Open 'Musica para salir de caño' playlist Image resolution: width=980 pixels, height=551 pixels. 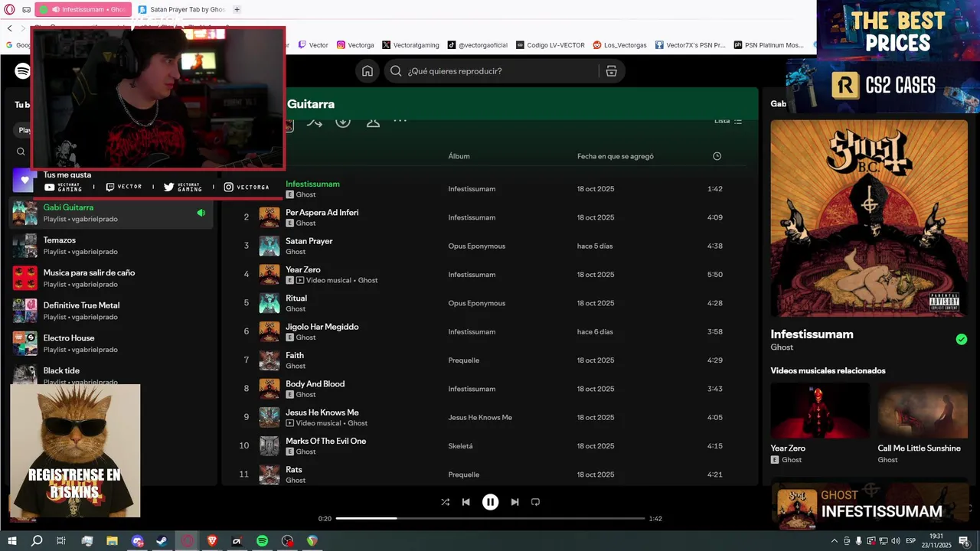(x=111, y=278)
